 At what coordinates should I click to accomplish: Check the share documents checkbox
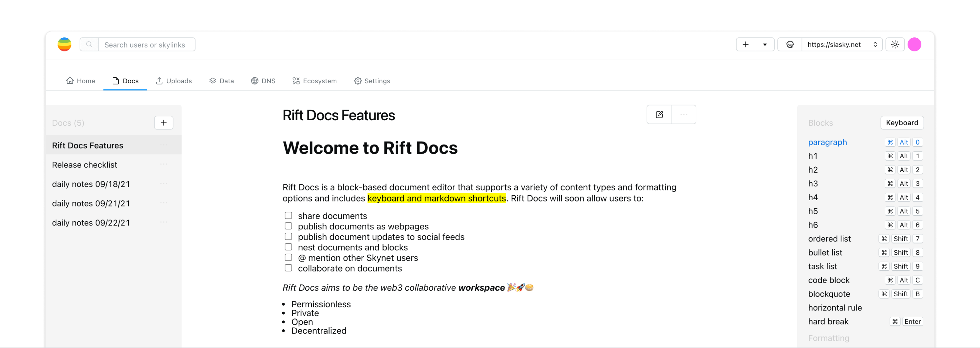click(288, 216)
